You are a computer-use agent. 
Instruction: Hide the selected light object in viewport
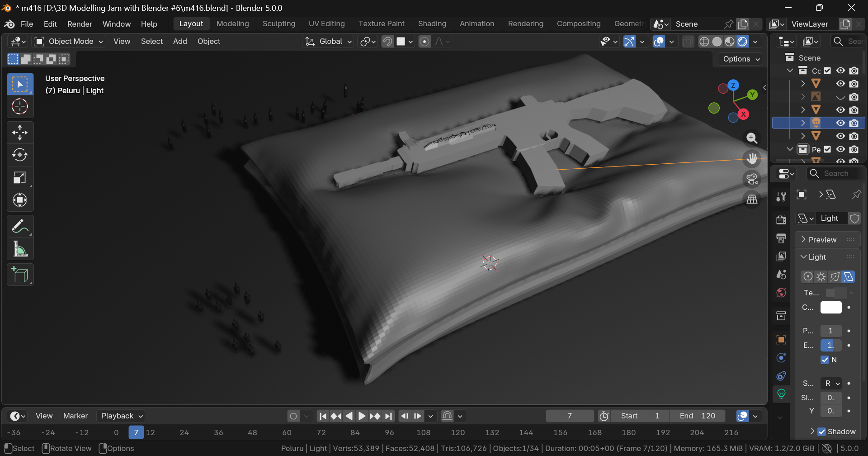pos(840,123)
